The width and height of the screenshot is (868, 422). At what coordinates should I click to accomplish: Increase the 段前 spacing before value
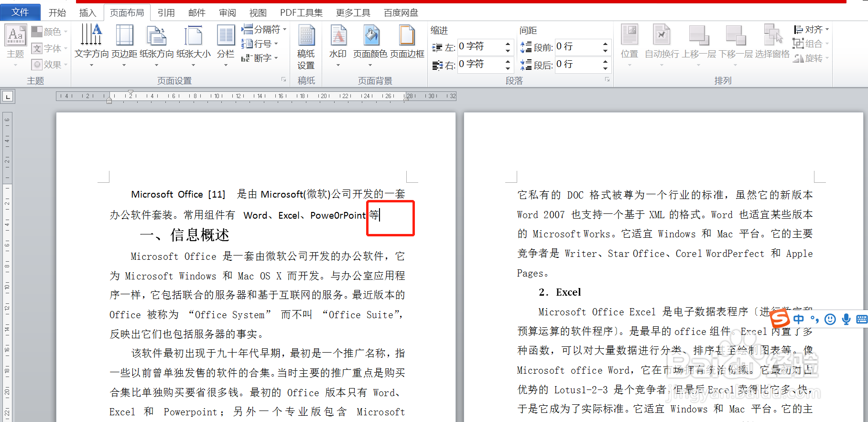pyautogui.click(x=605, y=43)
